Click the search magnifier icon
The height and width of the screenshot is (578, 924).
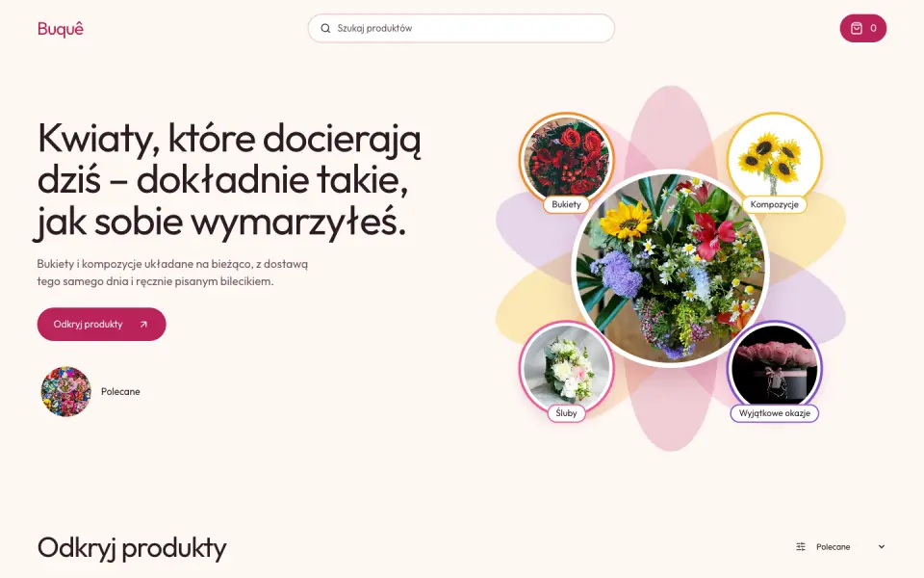click(x=325, y=28)
